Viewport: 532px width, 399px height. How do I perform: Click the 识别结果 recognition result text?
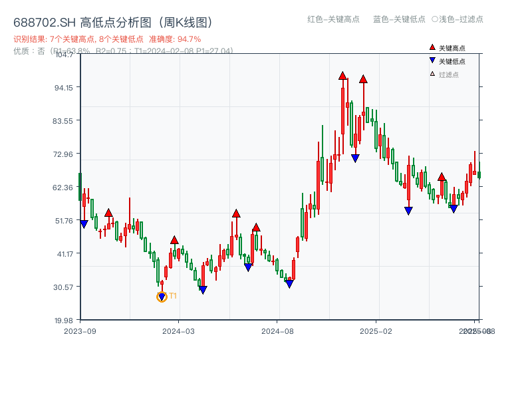[x=27, y=39]
